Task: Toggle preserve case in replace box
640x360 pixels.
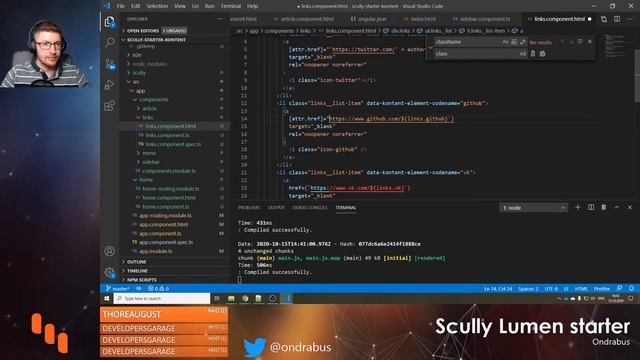Action: pos(522,54)
